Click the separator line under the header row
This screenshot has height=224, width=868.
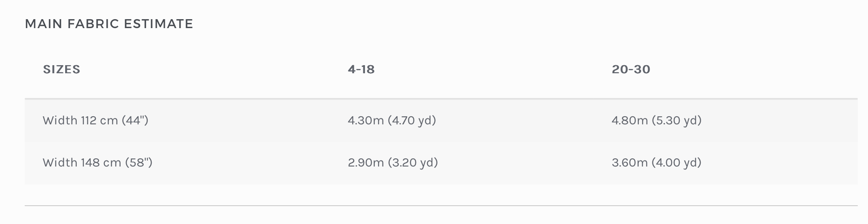coord(441,99)
